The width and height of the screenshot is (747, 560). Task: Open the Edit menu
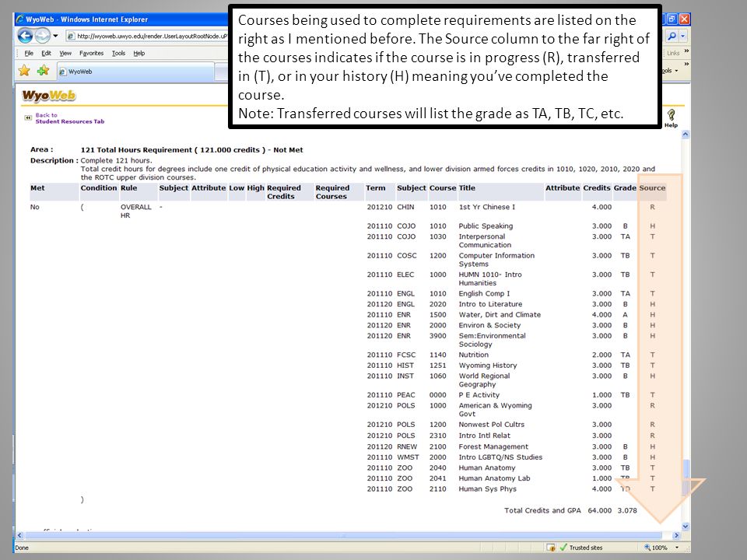tap(46, 54)
